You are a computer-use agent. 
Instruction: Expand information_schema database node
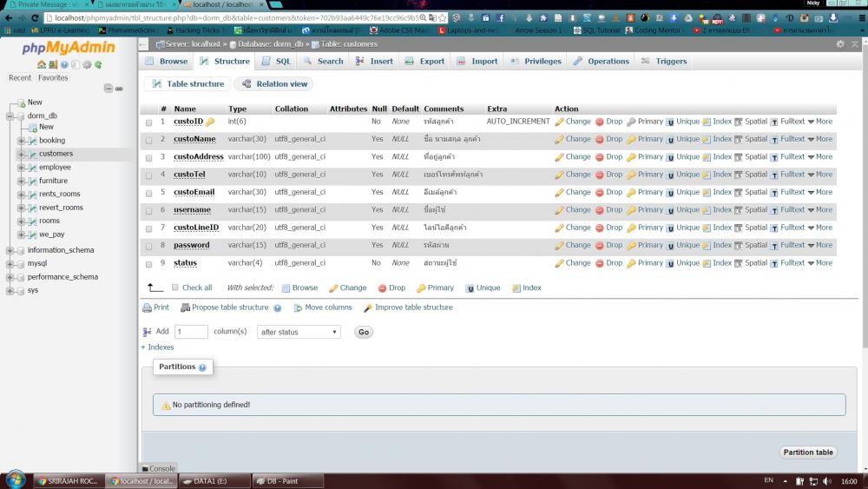10,250
